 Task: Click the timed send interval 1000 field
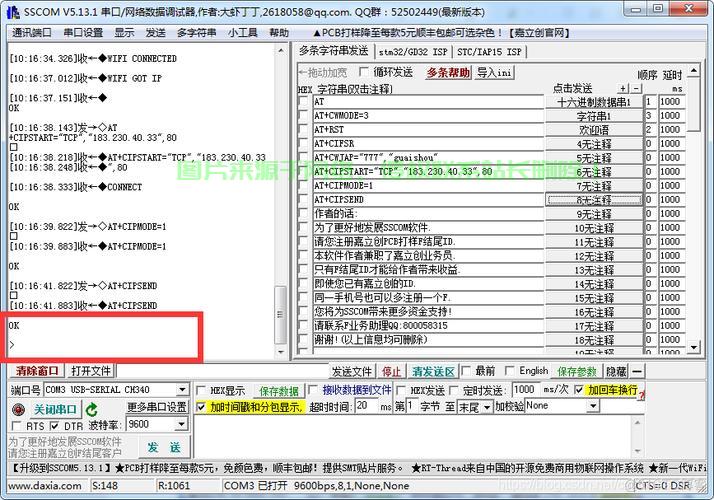coord(526,390)
